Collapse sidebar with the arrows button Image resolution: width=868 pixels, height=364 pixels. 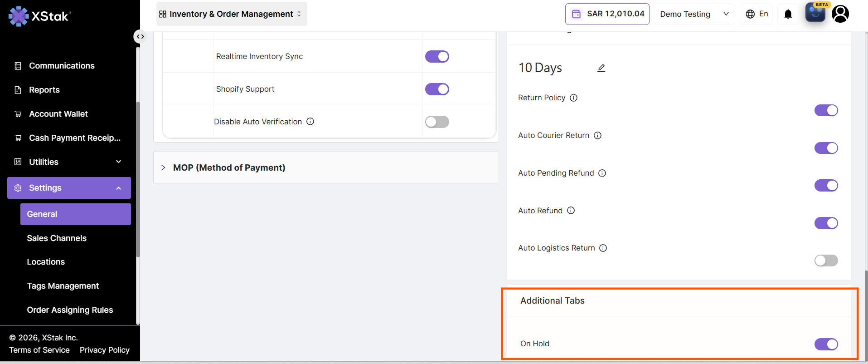tap(141, 36)
